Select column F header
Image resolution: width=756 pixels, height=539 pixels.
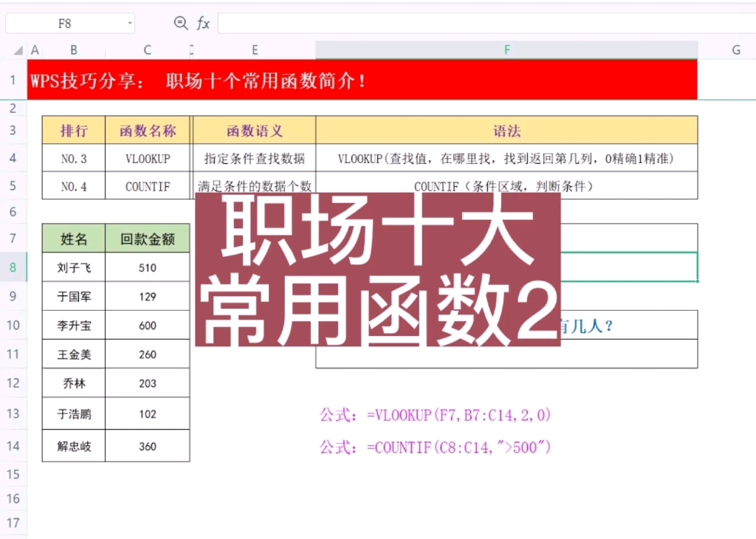506,49
